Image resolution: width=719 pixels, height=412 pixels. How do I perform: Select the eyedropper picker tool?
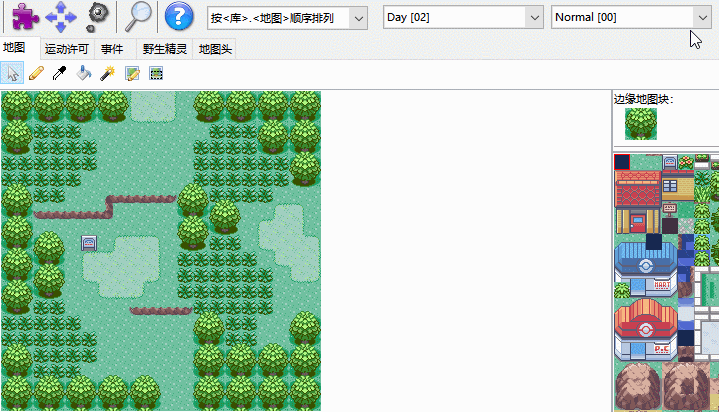pos(60,73)
